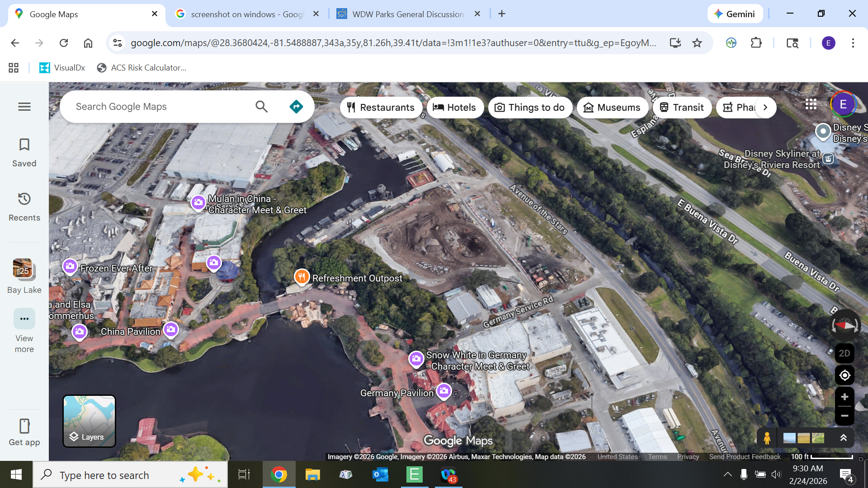Viewport: 868px width, 488px height.
Task: Click the Directions arrow icon
Action: tap(296, 107)
